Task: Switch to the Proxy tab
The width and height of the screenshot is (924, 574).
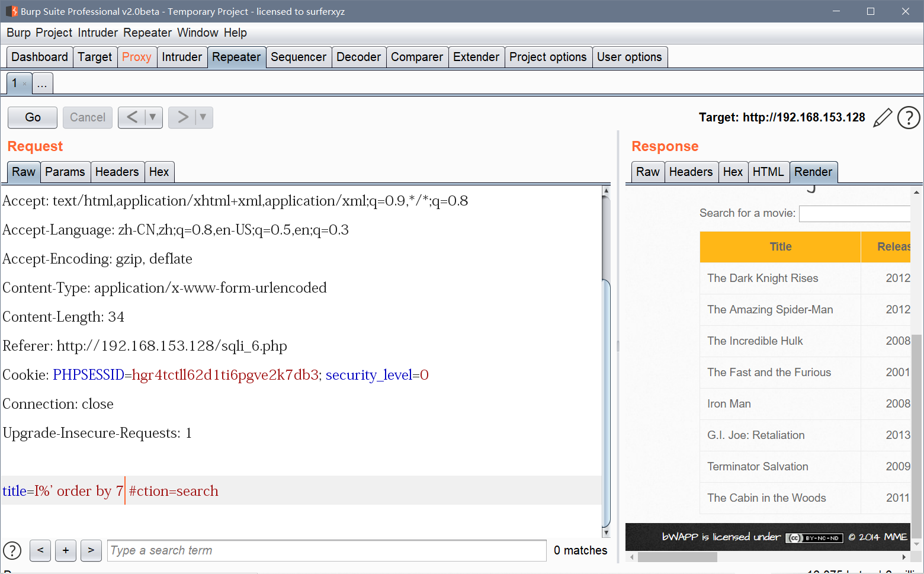Action: [137, 57]
